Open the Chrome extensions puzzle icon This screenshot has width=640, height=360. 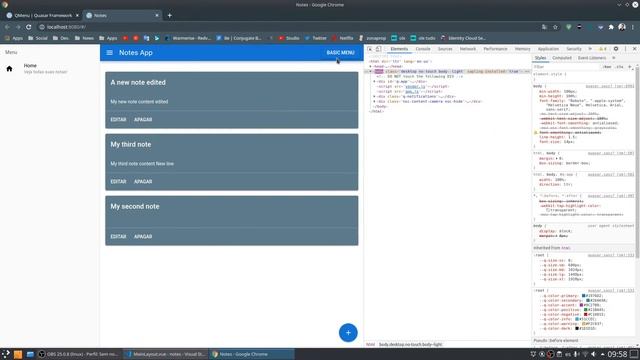coord(611,27)
